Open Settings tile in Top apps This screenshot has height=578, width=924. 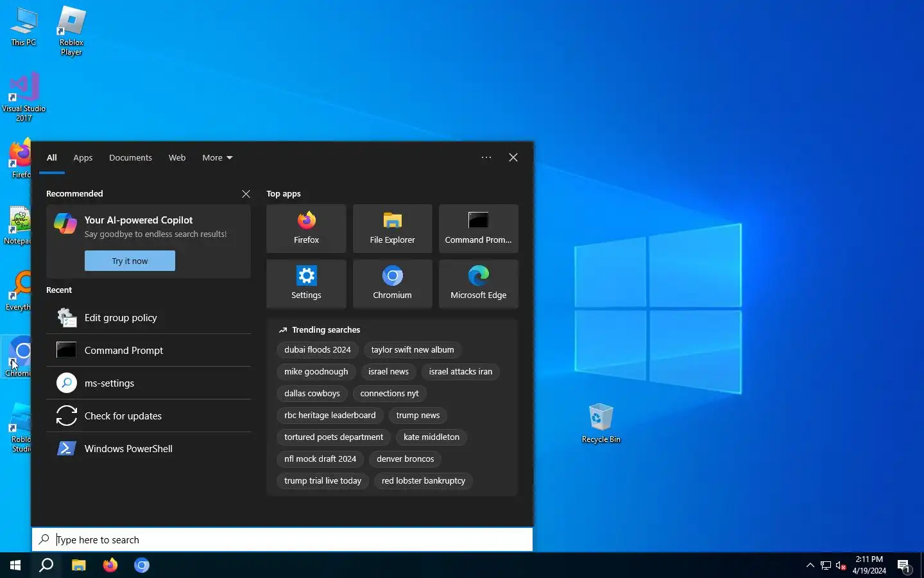coord(306,284)
